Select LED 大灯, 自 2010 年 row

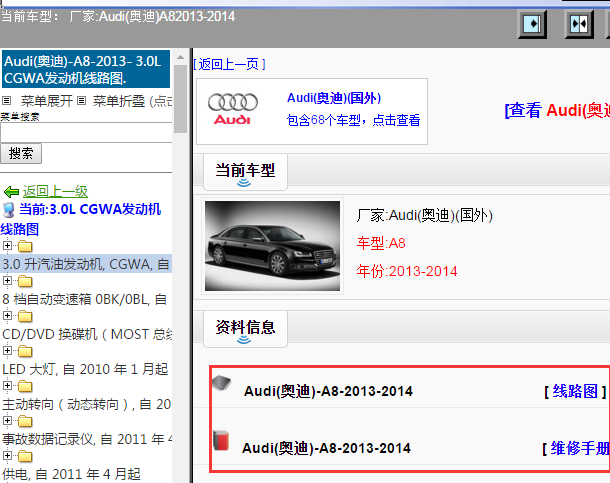pyautogui.click(x=85, y=369)
